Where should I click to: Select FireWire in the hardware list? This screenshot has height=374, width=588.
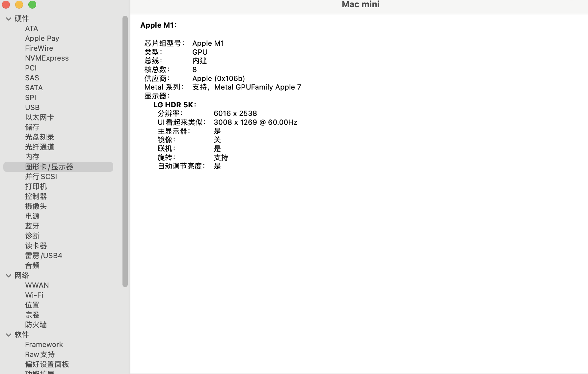tap(39, 48)
